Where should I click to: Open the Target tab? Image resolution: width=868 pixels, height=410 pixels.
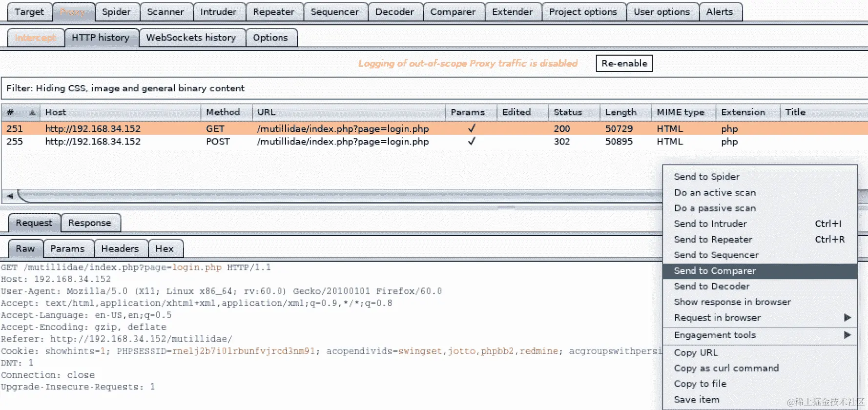click(29, 12)
